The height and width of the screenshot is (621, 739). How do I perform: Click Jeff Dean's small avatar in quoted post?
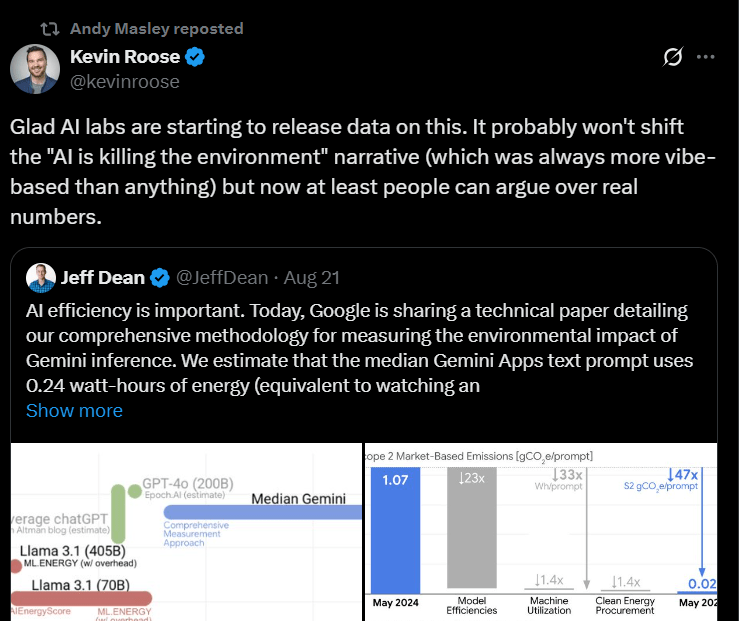coord(40,277)
